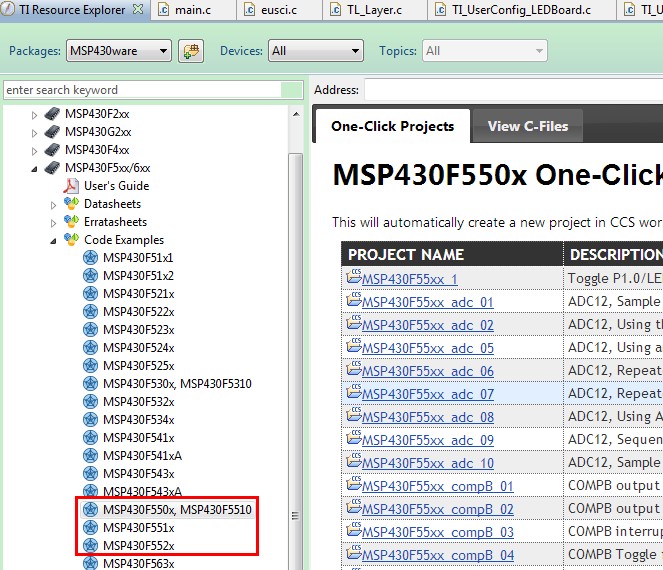Screen dimensions: 663x570
Task: Click the MSP430F543x example icon
Action: tap(90, 474)
